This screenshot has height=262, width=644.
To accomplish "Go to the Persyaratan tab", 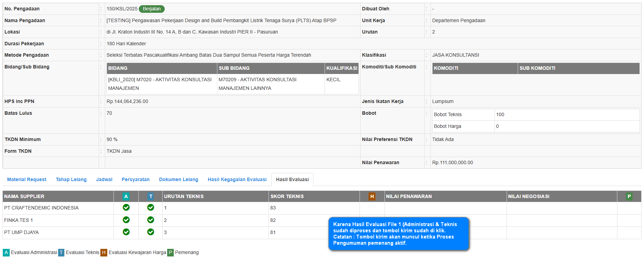I will click(x=136, y=179).
